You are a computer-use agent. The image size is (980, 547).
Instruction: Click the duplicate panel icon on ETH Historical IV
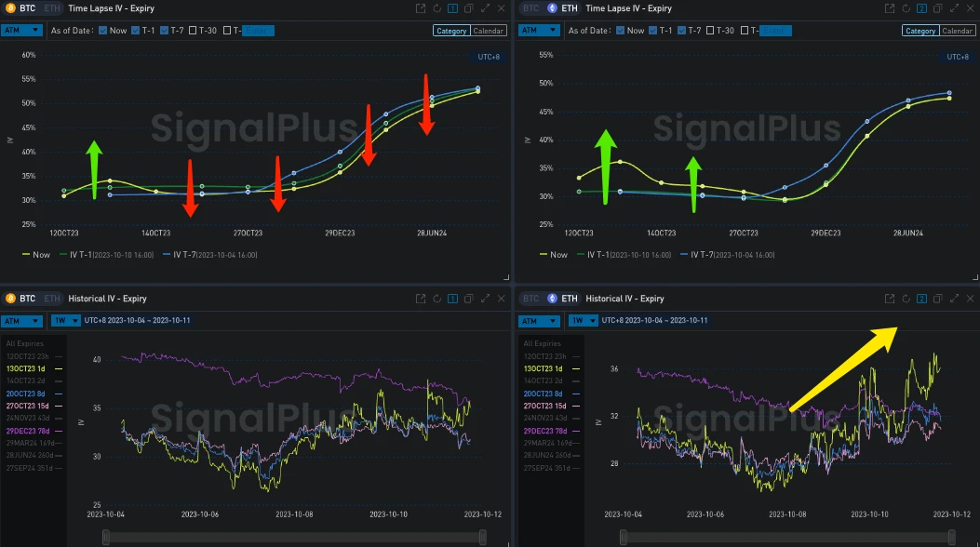tap(939, 299)
